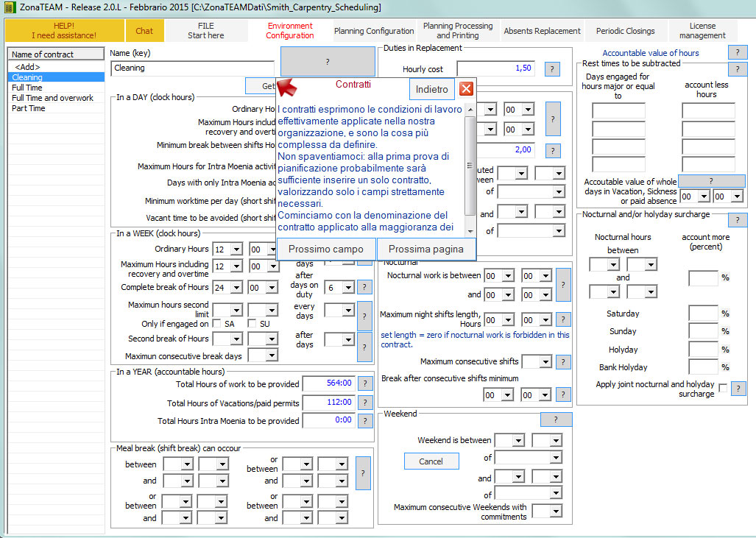The image size is (756, 538).
Task: Click help for Accountable value of whole days
Action: (x=711, y=181)
